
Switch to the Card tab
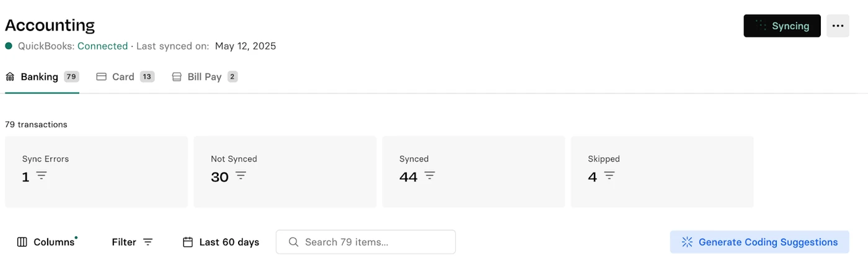click(x=125, y=77)
